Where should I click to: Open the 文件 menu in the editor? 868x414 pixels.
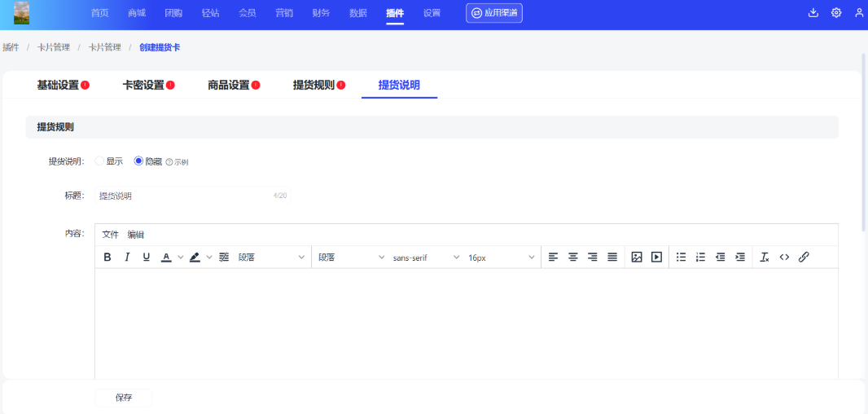pyautogui.click(x=111, y=235)
